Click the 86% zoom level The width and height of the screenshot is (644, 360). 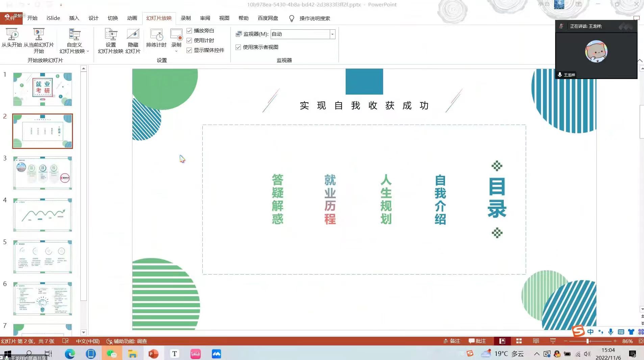click(627, 341)
